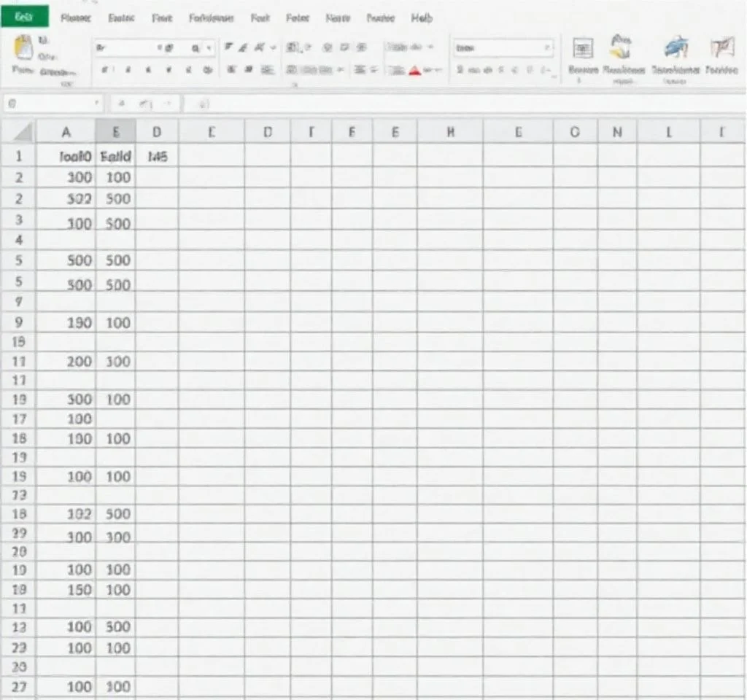Select row 27 header
The height and width of the screenshot is (700, 747).
[x=20, y=686]
